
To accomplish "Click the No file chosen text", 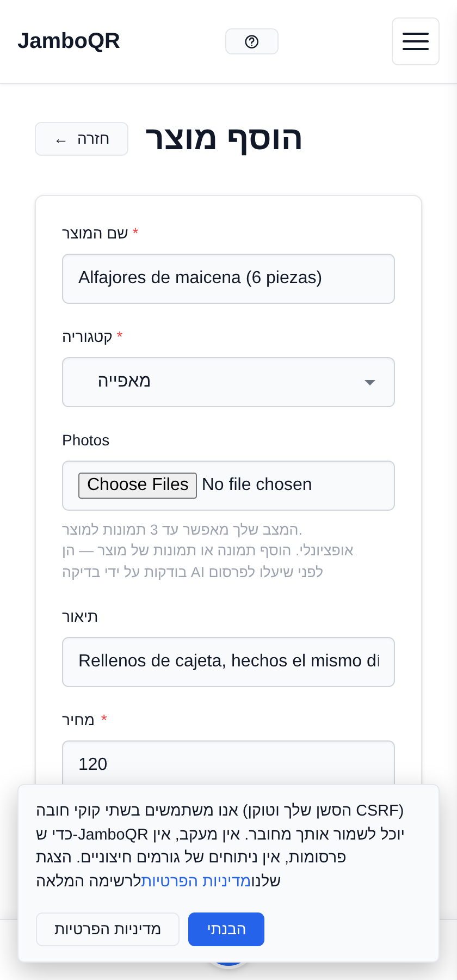I will 257,484.
